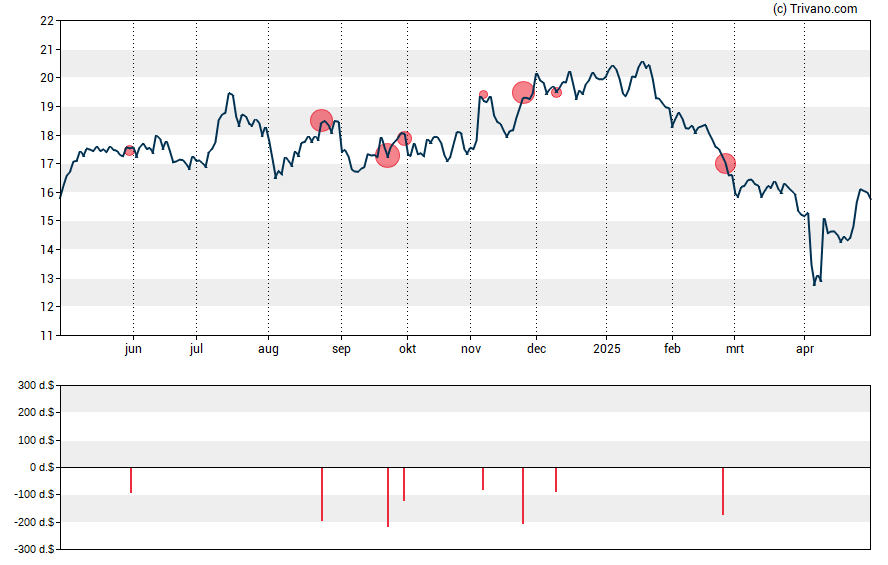
Task: Click the 'jun' axis label
Action: [x=133, y=349]
